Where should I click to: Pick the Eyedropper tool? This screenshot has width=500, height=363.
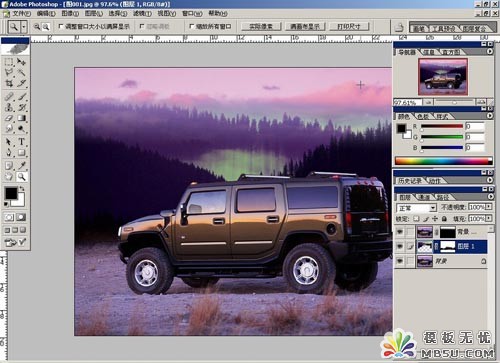(x=22, y=165)
